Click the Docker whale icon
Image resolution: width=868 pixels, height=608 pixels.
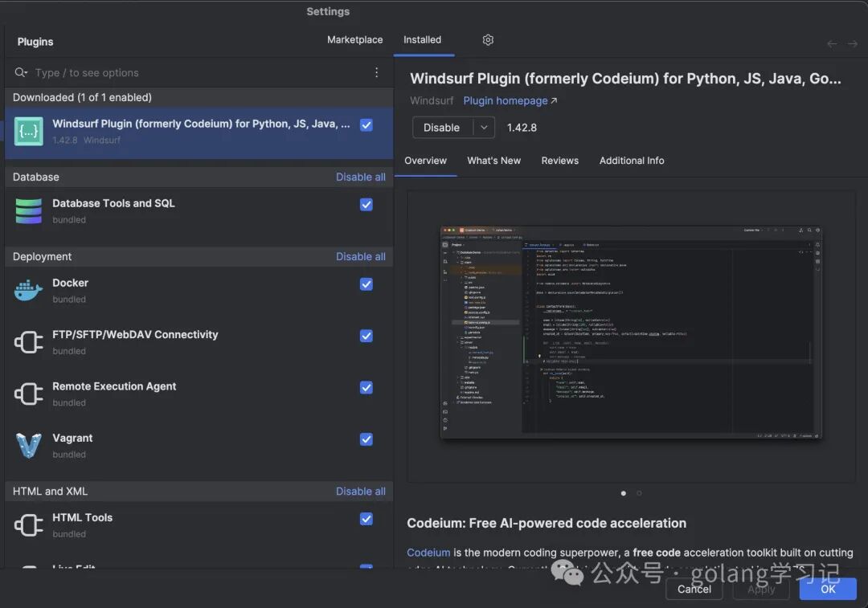pyautogui.click(x=29, y=291)
